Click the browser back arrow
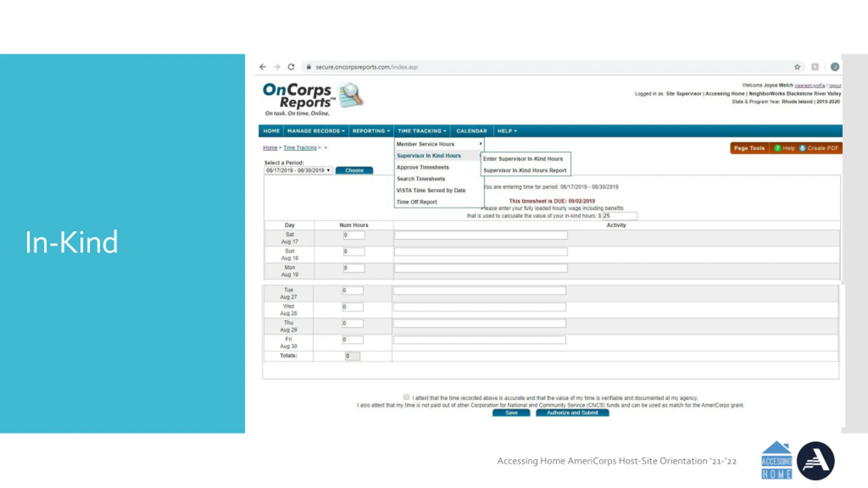 pos(263,67)
